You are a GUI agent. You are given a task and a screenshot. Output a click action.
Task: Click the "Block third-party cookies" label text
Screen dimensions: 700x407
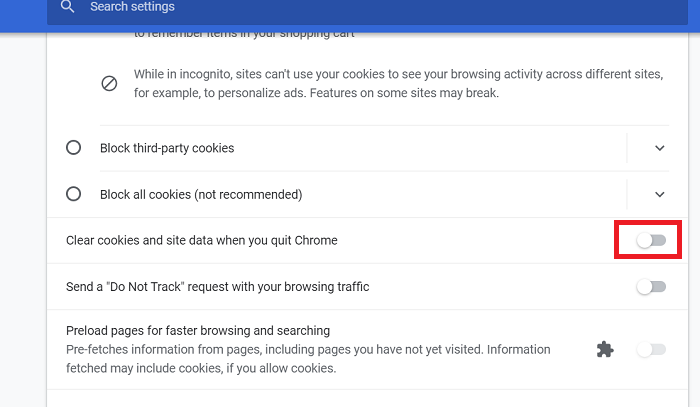(x=167, y=148)
